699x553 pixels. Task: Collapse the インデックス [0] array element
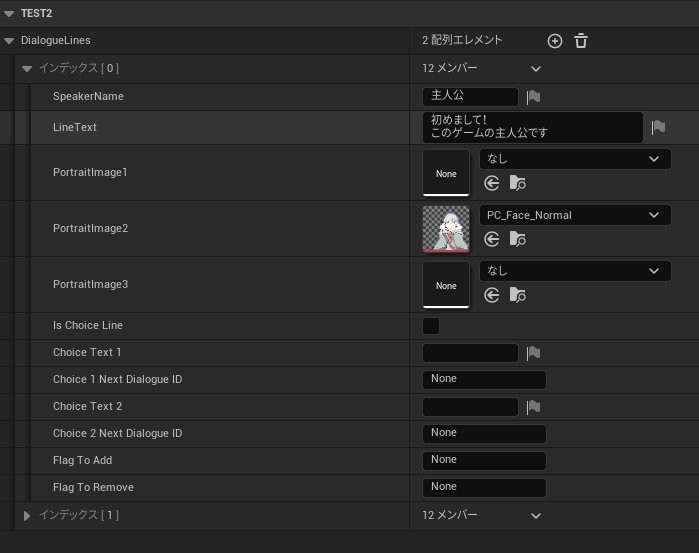tap(28, 69)
